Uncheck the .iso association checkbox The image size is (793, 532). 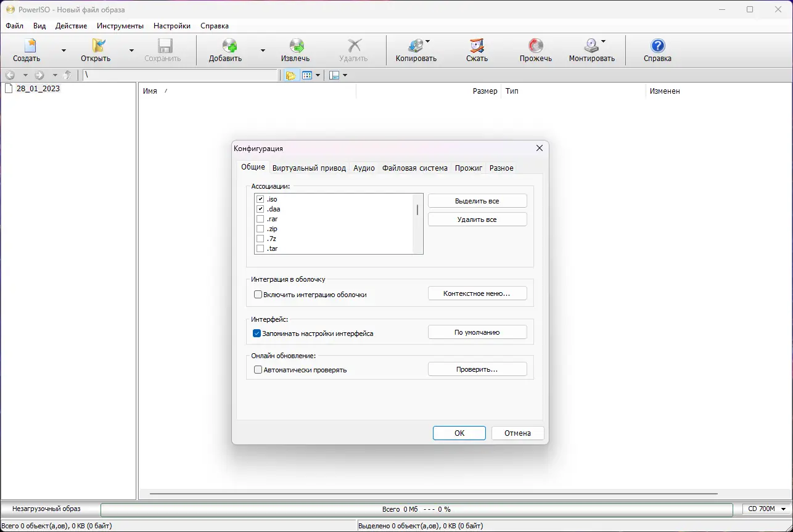pyautogui.click(x=260, y=199)
